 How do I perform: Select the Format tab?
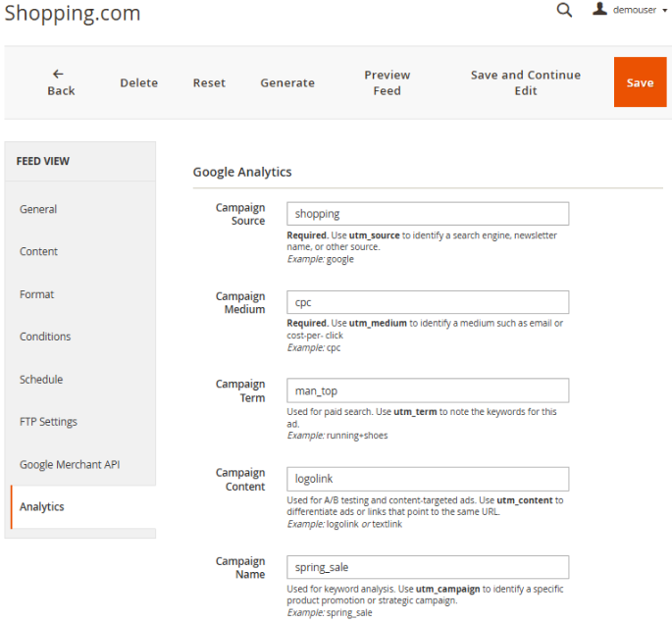[37, 294]
